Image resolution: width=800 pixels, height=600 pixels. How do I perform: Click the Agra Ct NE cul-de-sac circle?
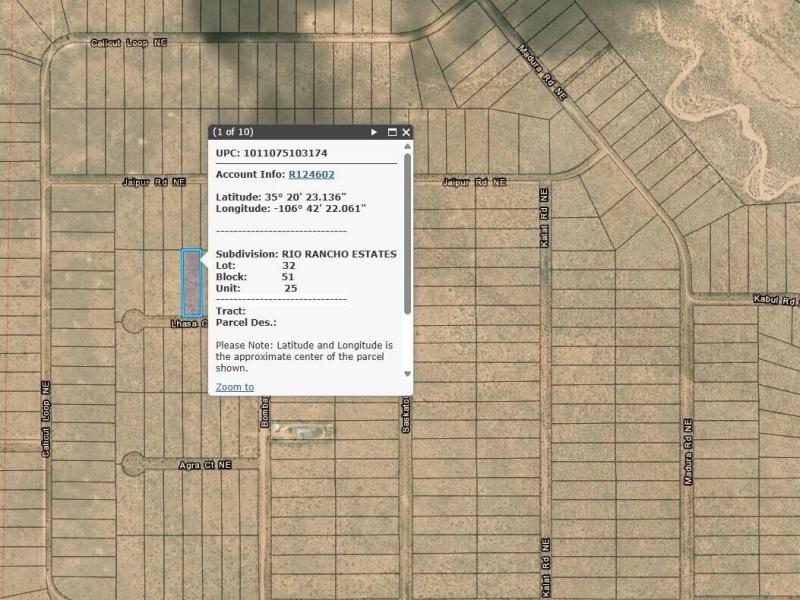[133, 464]
